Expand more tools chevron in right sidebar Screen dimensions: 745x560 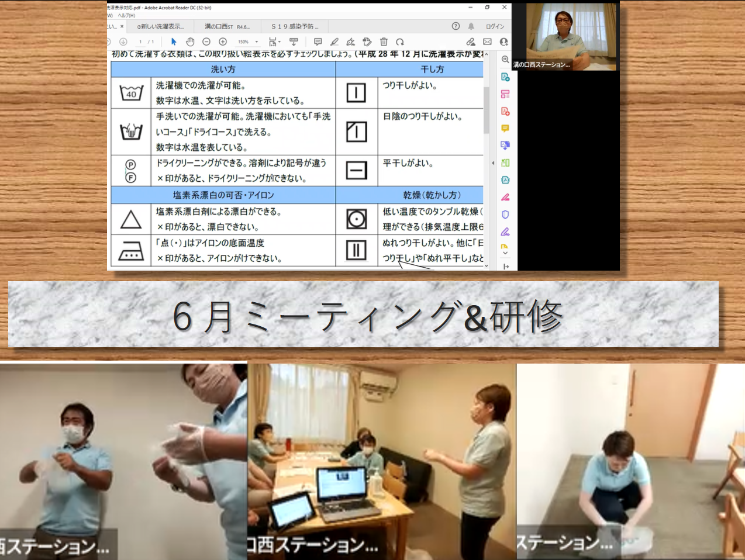pos(505,253)
